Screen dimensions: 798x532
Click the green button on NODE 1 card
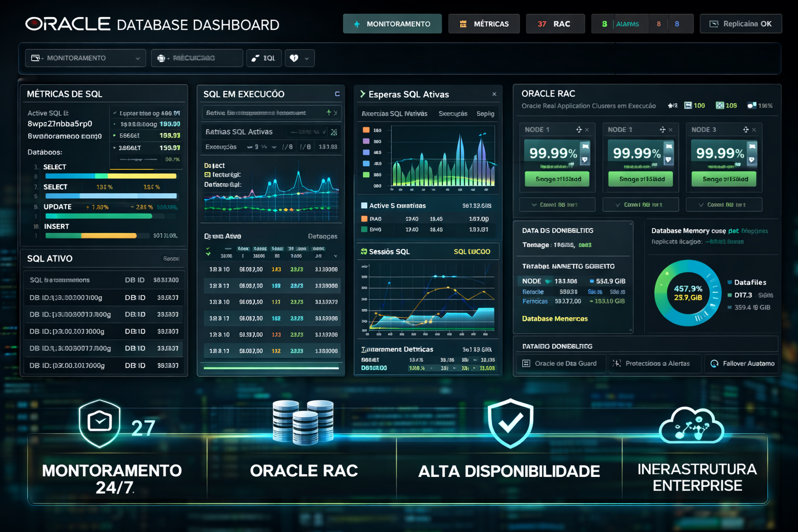point(557,179)
